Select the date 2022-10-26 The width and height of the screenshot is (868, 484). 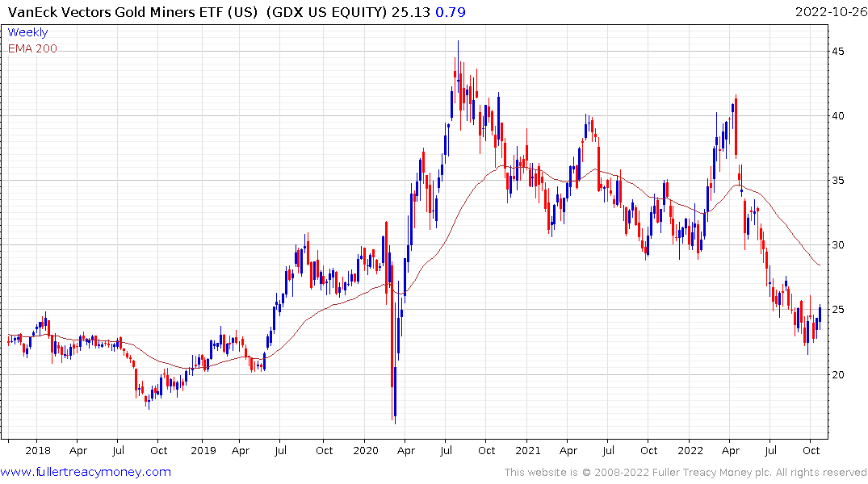[x=831, y=12]
